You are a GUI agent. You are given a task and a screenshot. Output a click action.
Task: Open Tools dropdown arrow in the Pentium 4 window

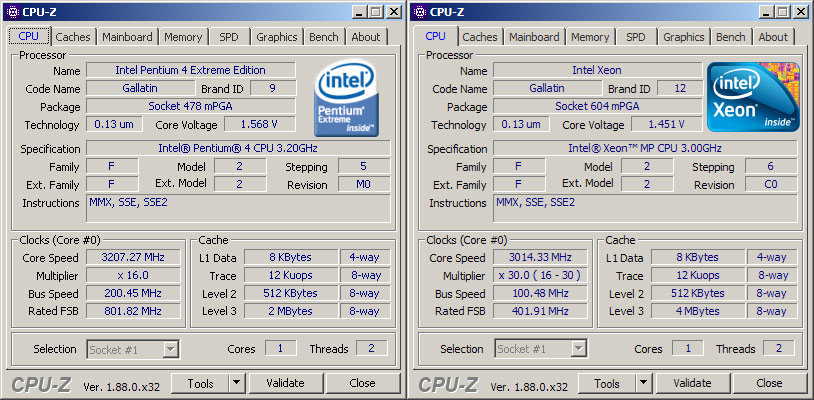pos(236,383)
